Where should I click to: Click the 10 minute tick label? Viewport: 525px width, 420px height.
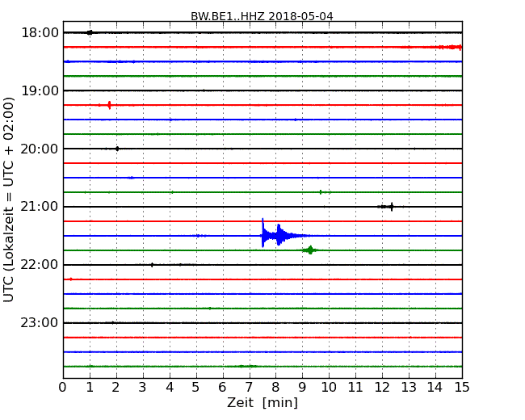coord(329,387)
